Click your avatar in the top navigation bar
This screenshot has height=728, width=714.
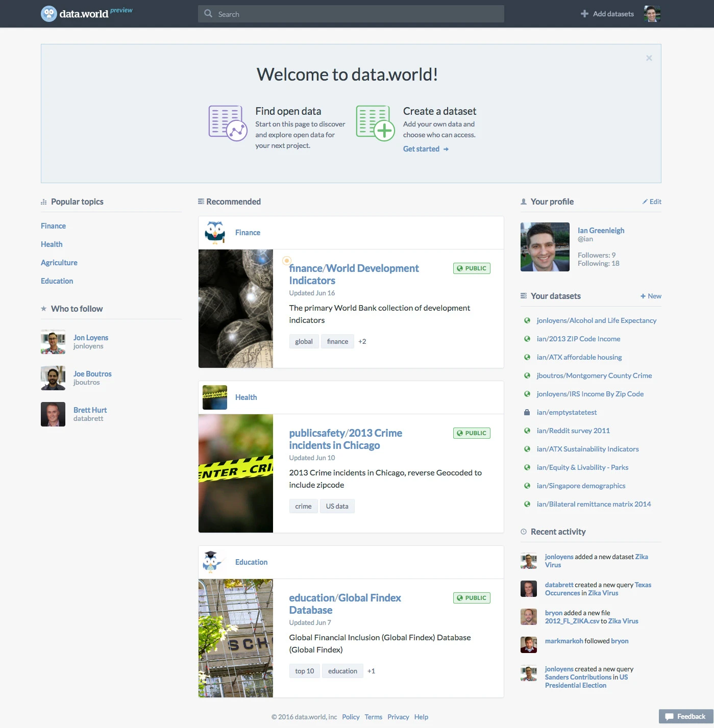coord(652,13)
